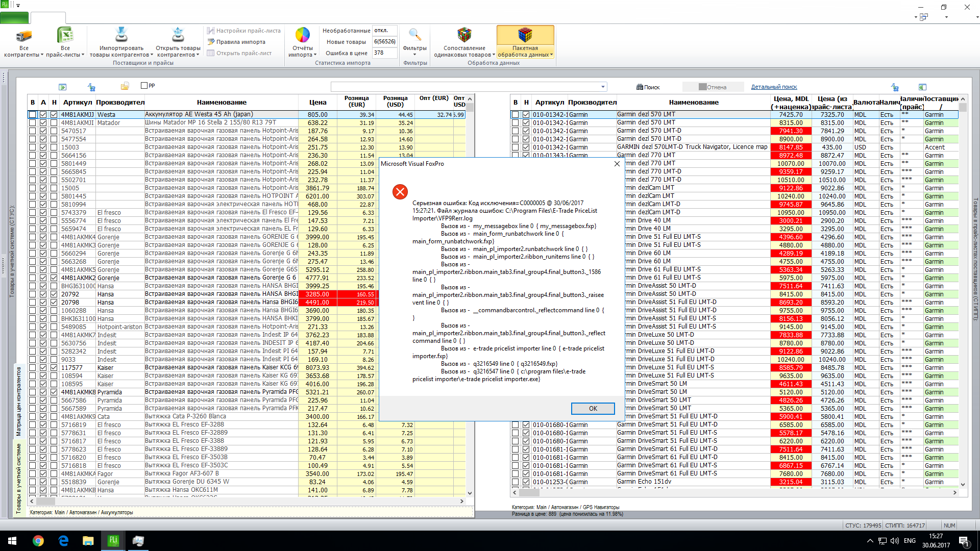The height and width of the screenshot is (551, 980).
Task: Expand Сопоставление одинаковых товаров dropdown arrow
Action: [x=494, y=55]
